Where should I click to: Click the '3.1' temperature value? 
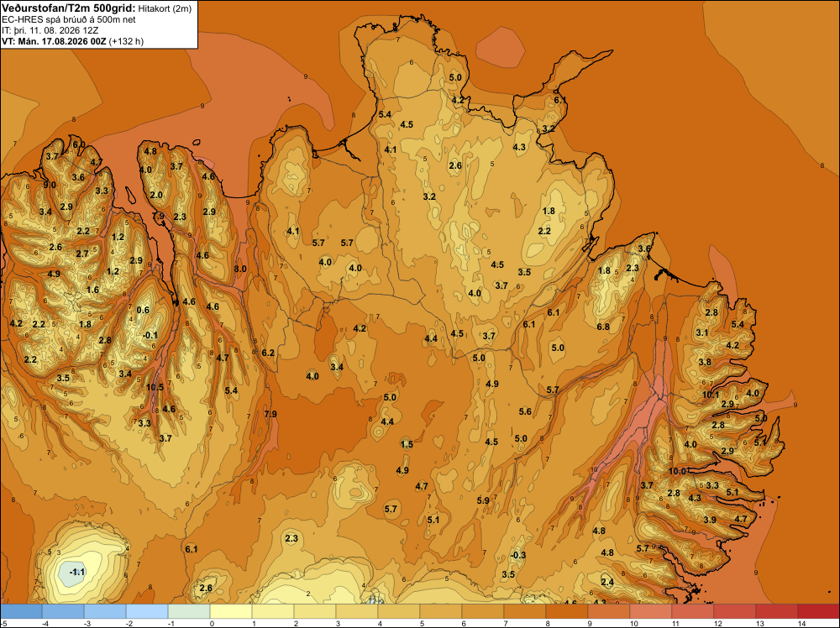(701, 332)
